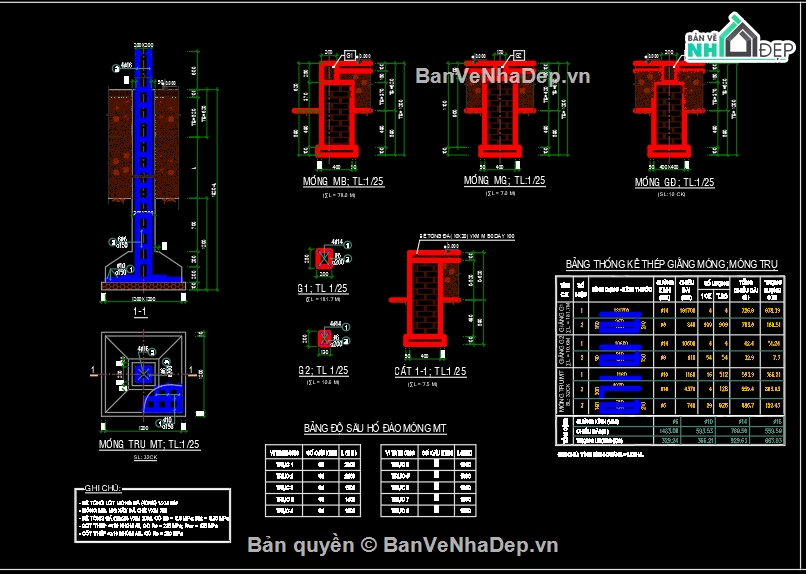Select the MÓNG MB; TL:1/25 title

(x=343, y=182)
